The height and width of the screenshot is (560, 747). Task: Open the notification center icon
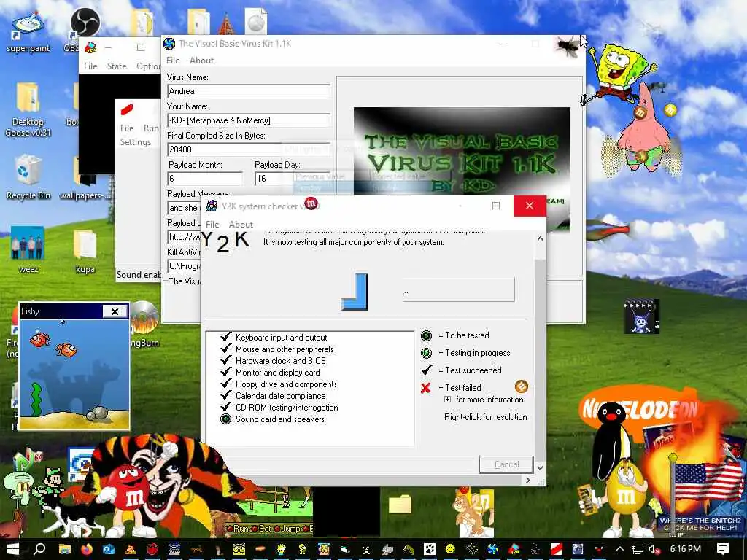click(x=723, y=549)
